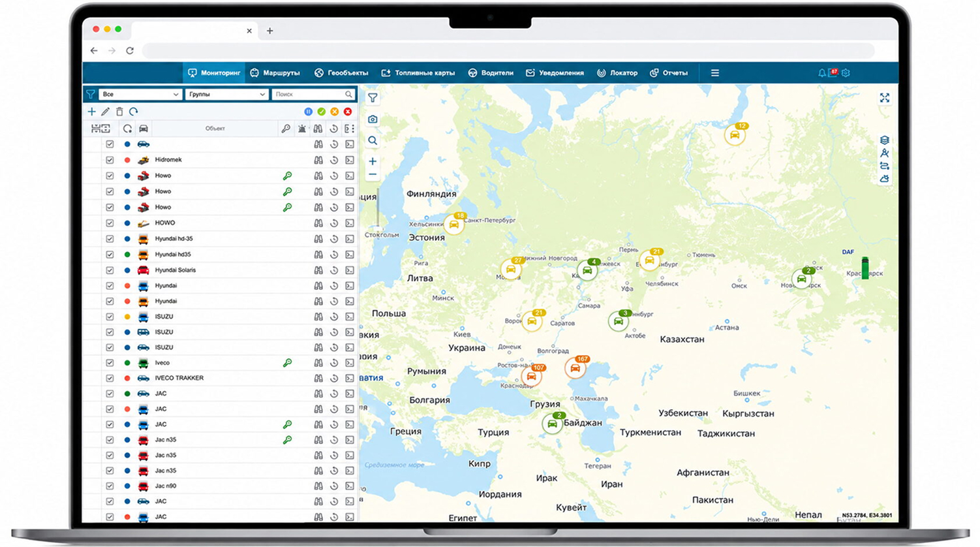Open the settings gear in header

(x=846, y=73)
